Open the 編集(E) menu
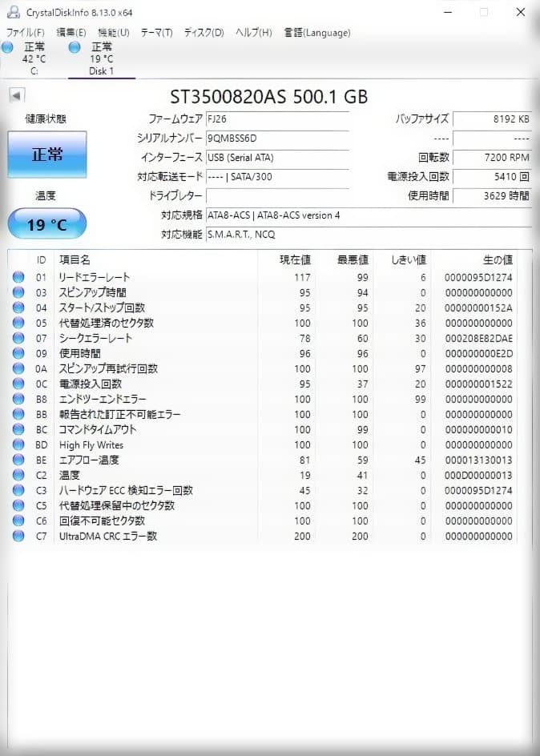540x756 pixels. pos(71,33)
